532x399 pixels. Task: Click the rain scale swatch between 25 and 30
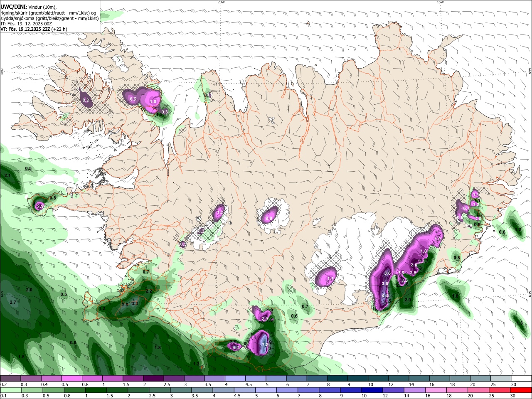coord(500,390)
